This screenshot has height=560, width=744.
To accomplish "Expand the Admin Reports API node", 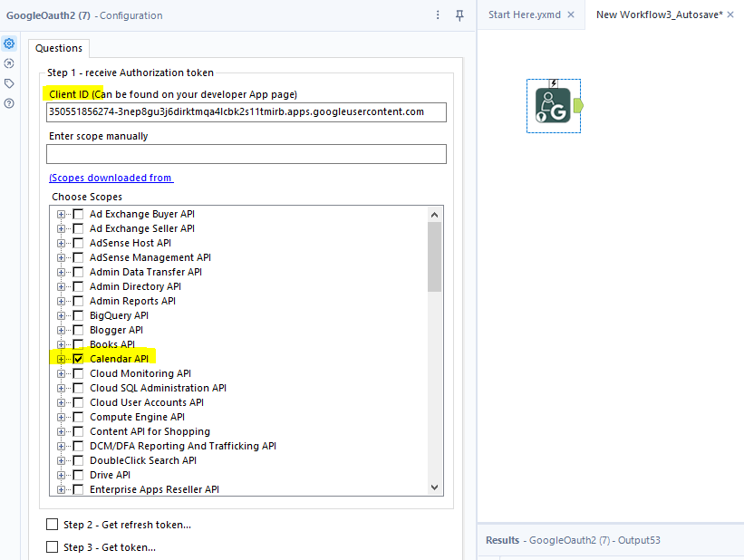I will (61, 301).
